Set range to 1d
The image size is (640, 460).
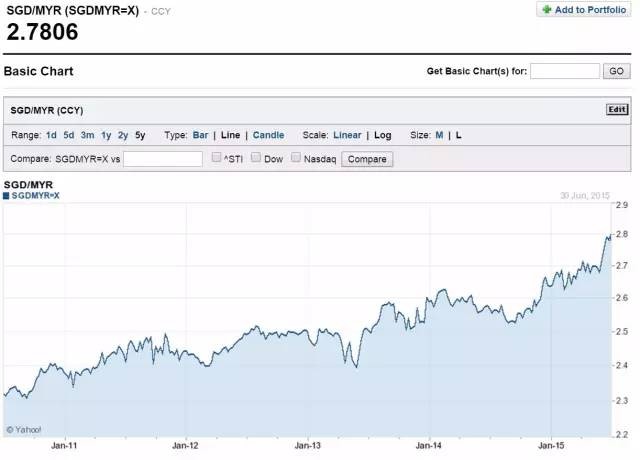point(51,135)
